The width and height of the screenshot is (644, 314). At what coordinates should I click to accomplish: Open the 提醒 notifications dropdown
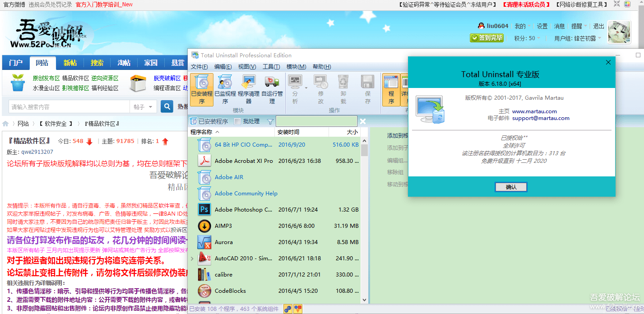579,26
